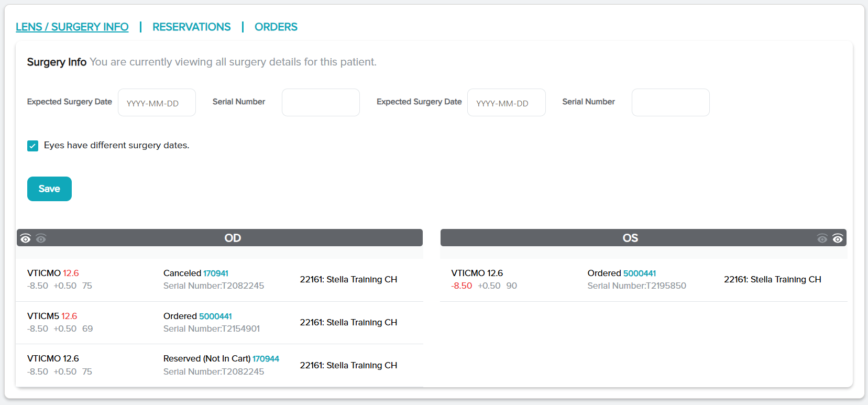The width and height of the screenshot is (868, 405).
Task: Click the dimmed eye icon in OS header
Action: tap(822, 238)
